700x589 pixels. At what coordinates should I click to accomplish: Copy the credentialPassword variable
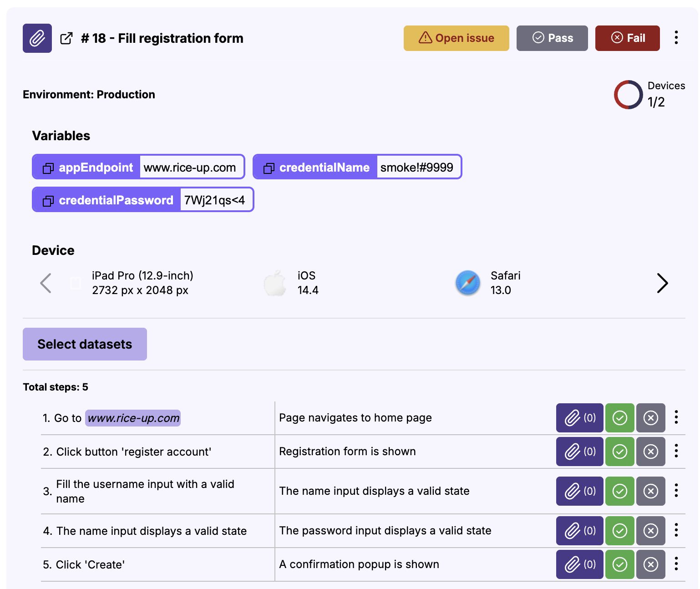48,201
